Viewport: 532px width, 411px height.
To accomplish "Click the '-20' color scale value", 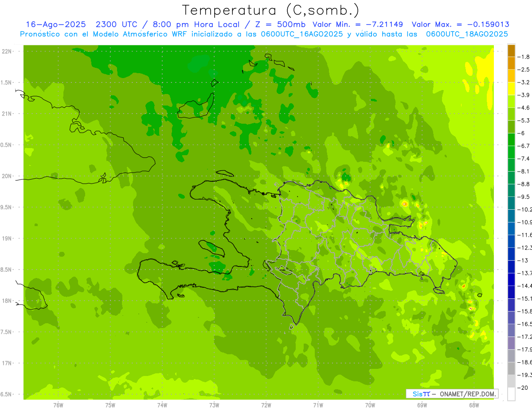I will pos(523,388).
